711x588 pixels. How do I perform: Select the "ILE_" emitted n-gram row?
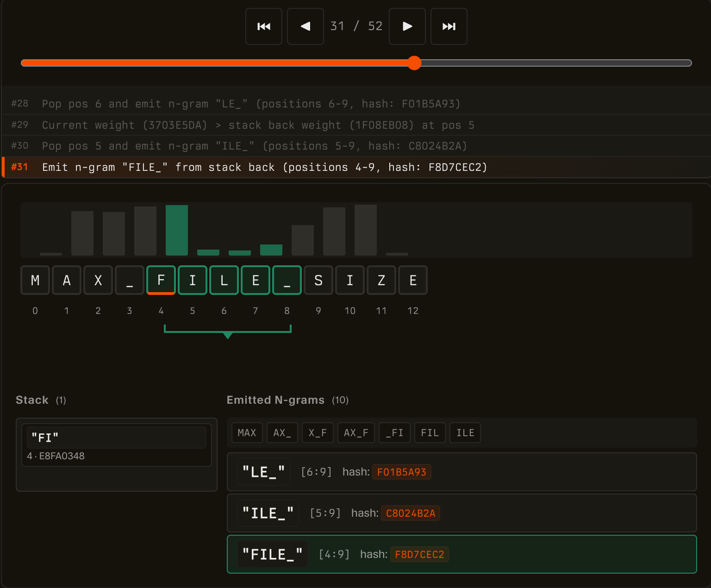click(x=462, y=513)
